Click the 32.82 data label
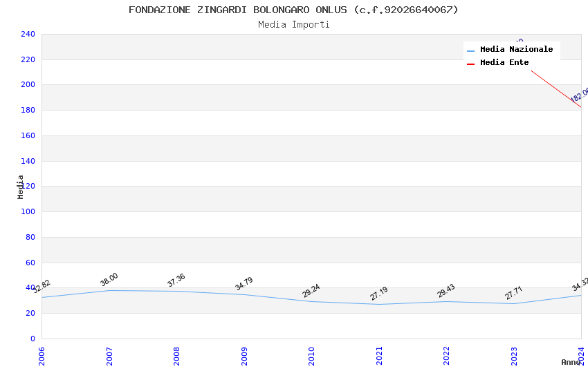588x380 pixels. (x=42, y=287)
